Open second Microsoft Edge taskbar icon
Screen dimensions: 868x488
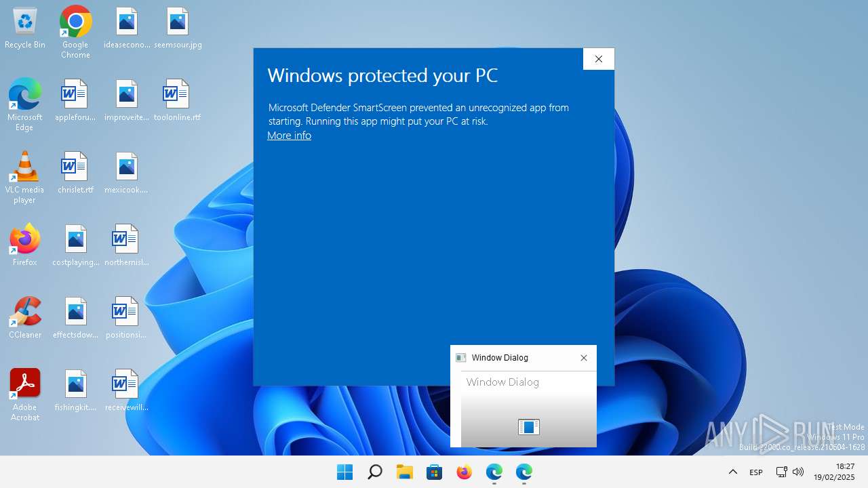(524, 472)
